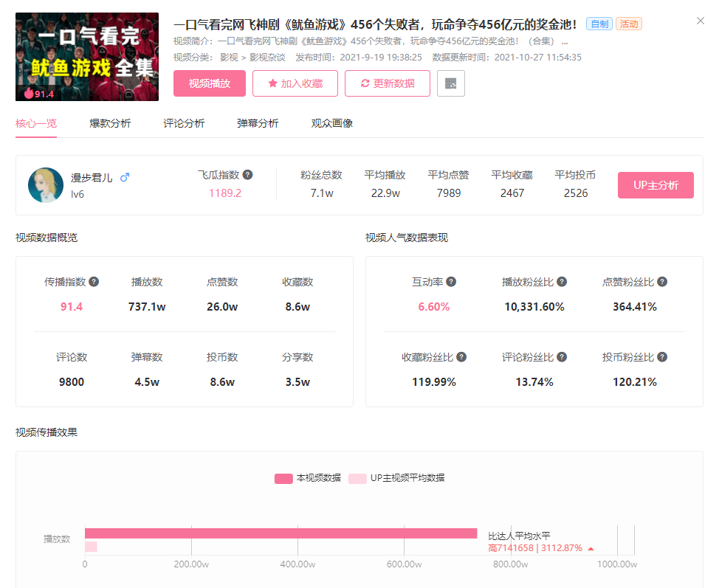Image resolution: width=719 pixels, height=588 pixels.
Task: Switch to the 弹幕分析 tab
Action: pos(258,123)
